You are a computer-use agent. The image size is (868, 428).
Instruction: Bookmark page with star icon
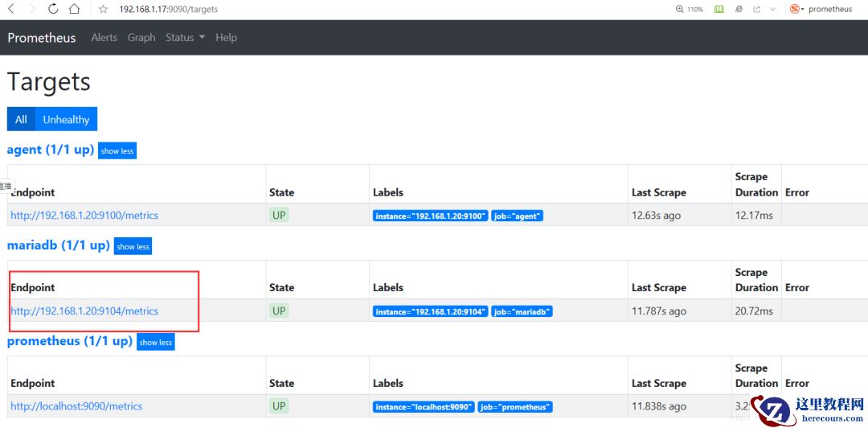tap(103, 10)
